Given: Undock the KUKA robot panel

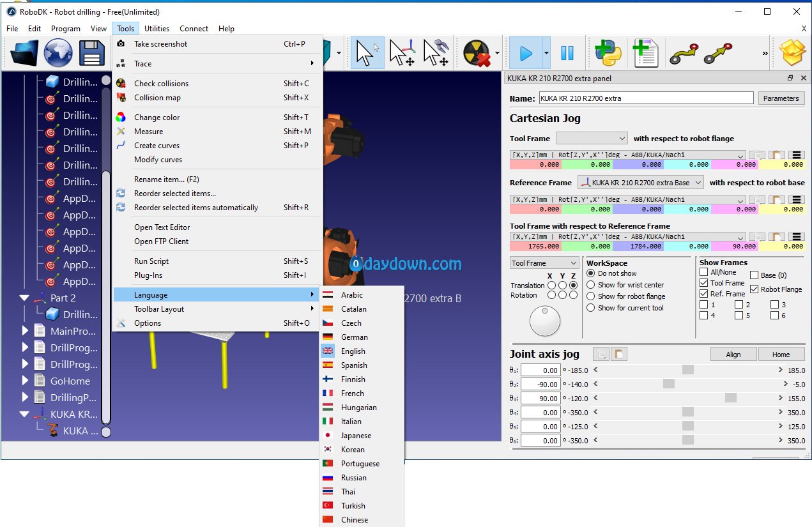Looking at the screenshot, I should (x=790, y=78).
